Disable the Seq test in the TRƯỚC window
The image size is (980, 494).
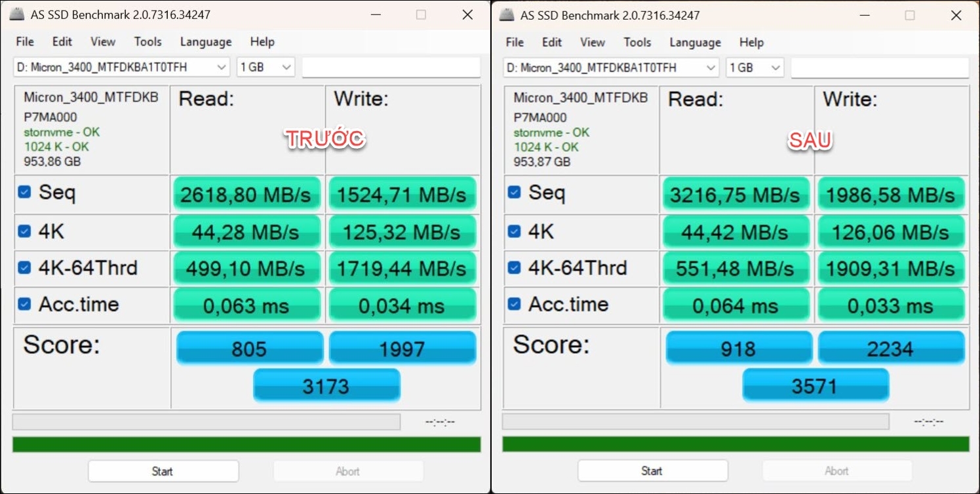tap(26, 193)
